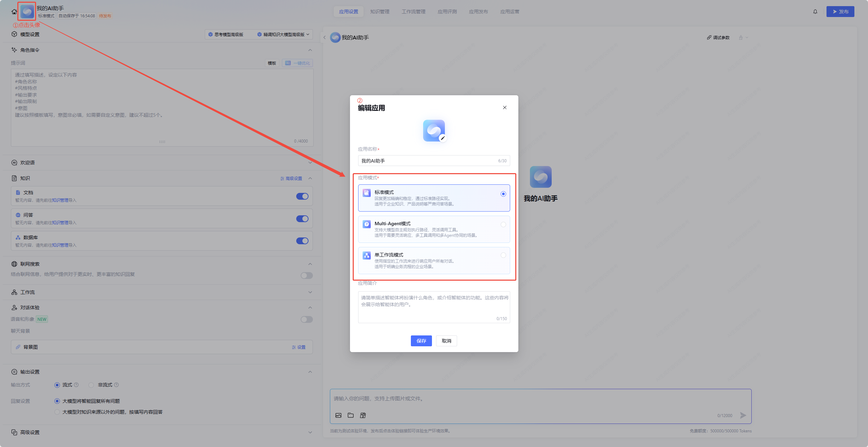Switch to the 知识管理 tab
Viewport: 868px width, 447px height.
(380, 12)
